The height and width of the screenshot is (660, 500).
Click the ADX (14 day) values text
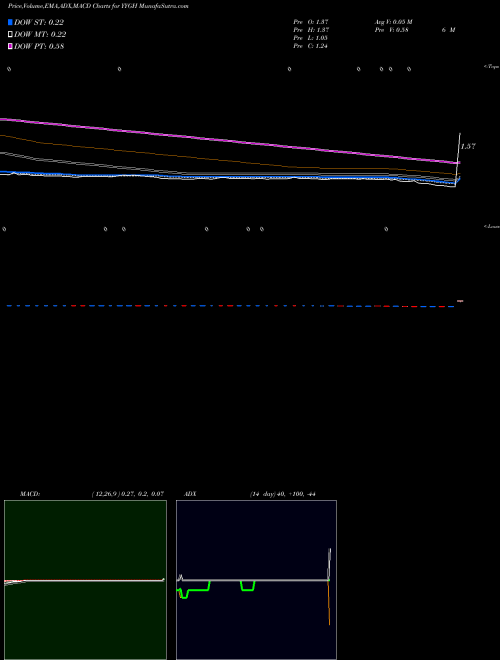[282, 494]
